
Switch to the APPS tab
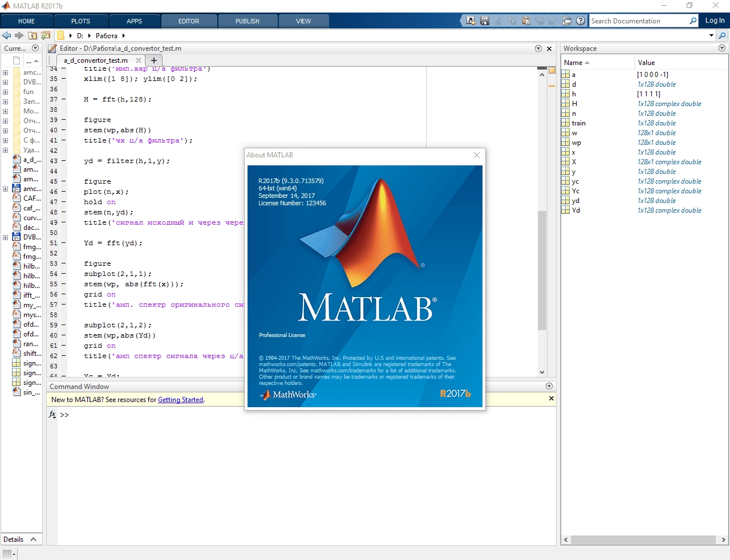(134, 21)
